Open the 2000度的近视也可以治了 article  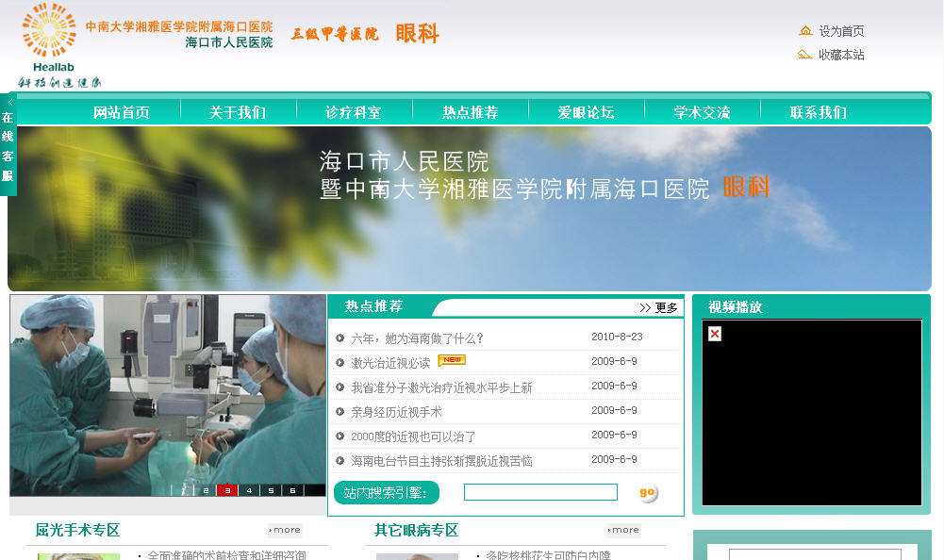[413, 436]
